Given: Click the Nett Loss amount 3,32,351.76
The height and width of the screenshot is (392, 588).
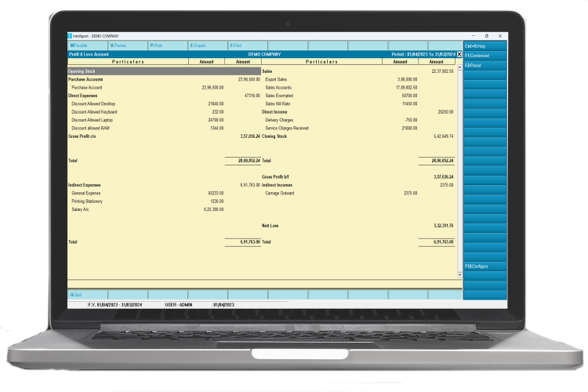Looking at the screenshot, I should [443, 226].
